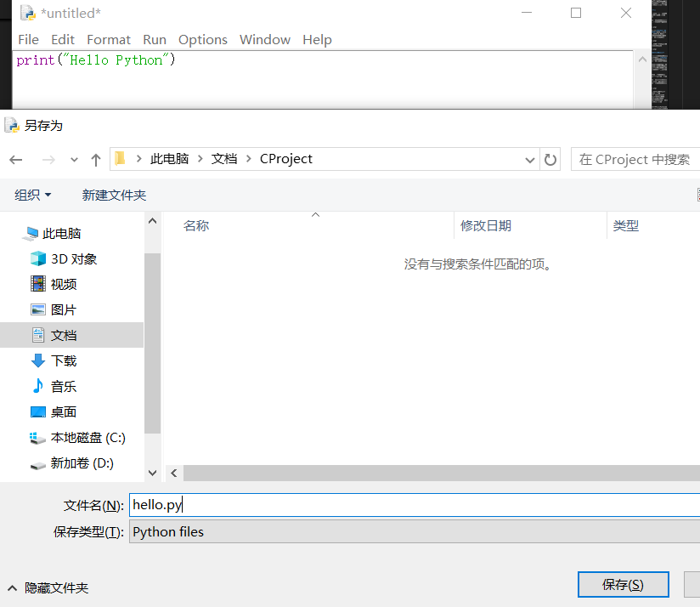Click the 文档 breadcrumb in address bar
Image resolution: width=700 pixels, height=607 pixels.
coord(223,158)
